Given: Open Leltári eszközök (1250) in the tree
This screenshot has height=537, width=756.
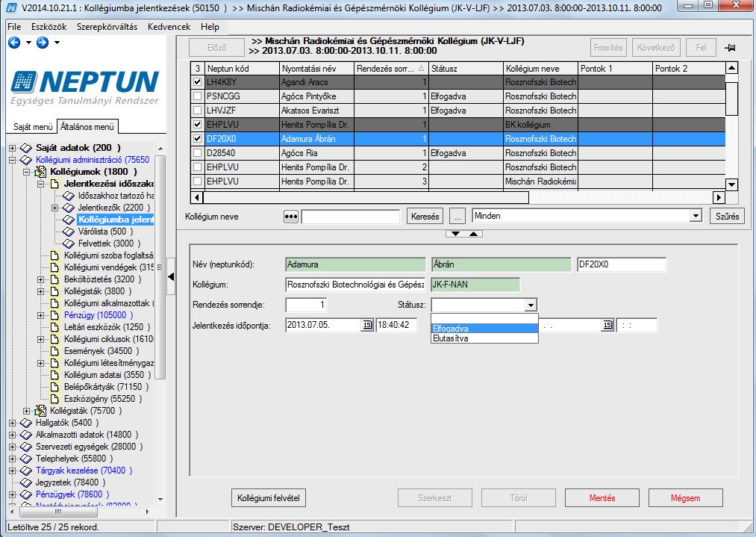Looking at the screenshot, I should coord(107,327).
